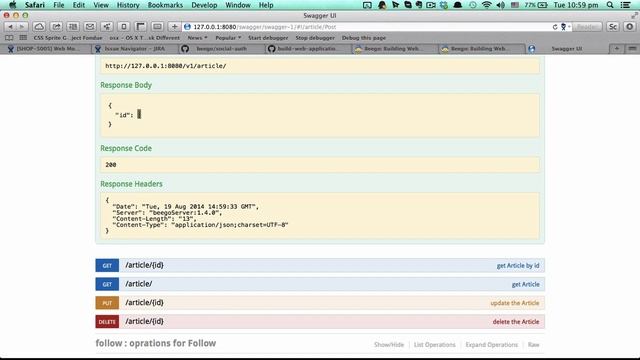The width and height of the screenshot is (640, 360).
Task: Click the volume speaker menu bar icon
Action: click(x=500, y=5)
